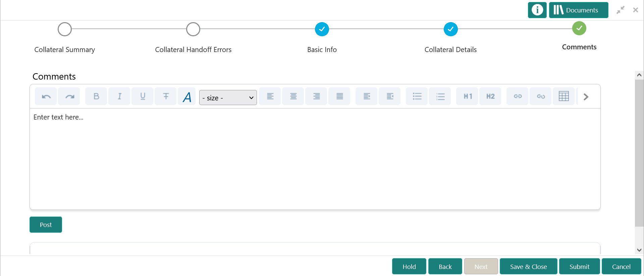Go to Collateral Handoff Errors step
644x276 pixels.
click(193, 29)
